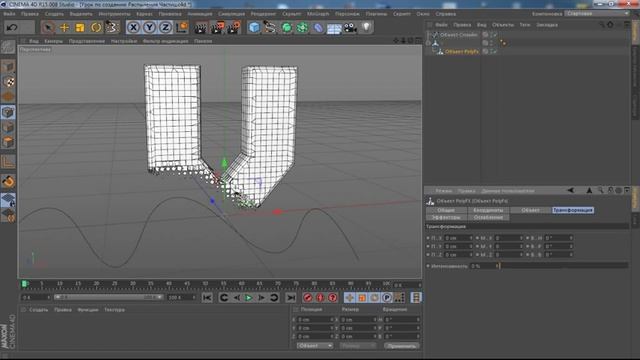Open the blue deformer icon
This screenshot has width=640, height=360.
click(x=318, y=27)
